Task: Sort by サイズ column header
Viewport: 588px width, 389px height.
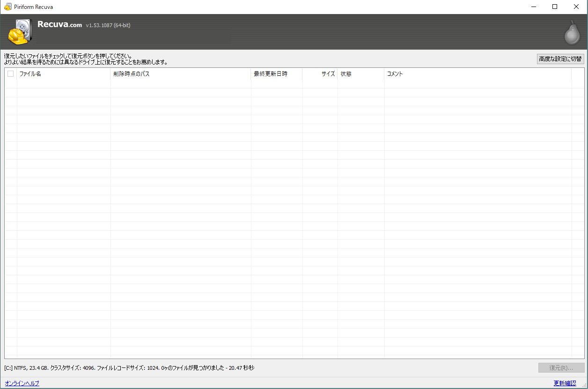Action: click(320, 74)
